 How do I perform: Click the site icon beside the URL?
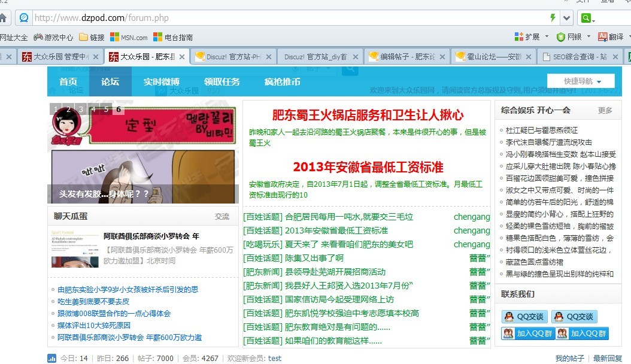pyautogui.click(x=24, y=18)
